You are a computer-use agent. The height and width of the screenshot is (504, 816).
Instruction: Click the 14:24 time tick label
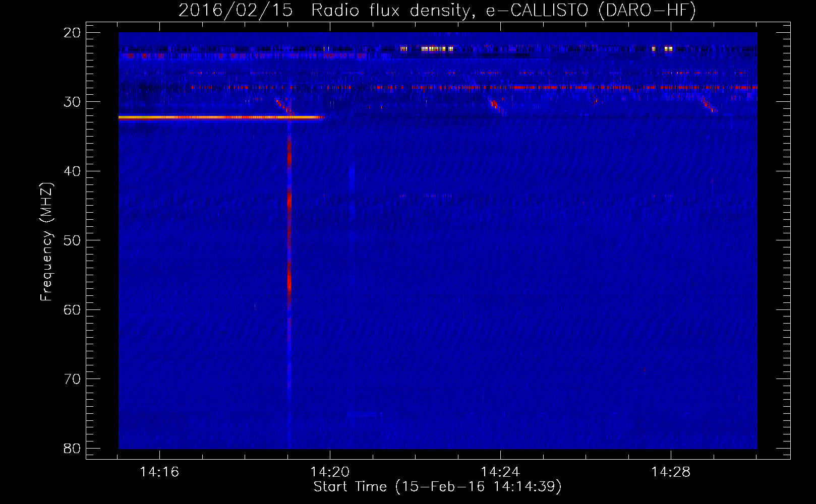[500, 472]
